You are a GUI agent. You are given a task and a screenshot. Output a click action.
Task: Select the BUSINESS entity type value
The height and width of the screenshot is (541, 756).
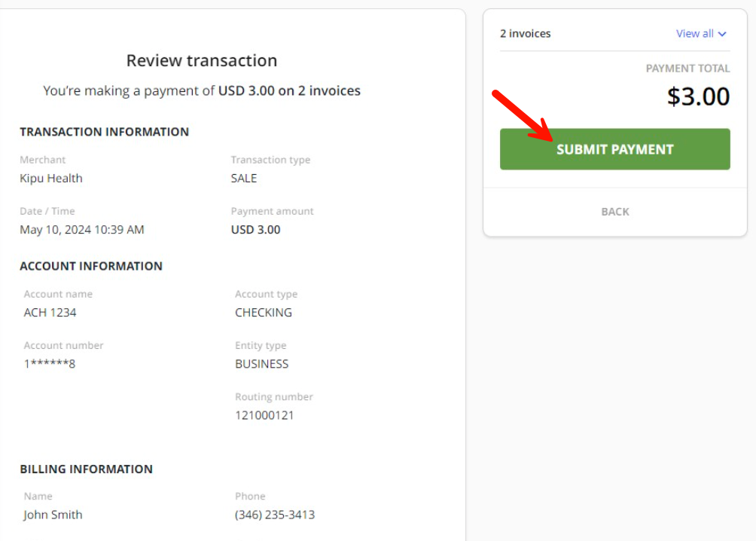[x=262, y=364]
